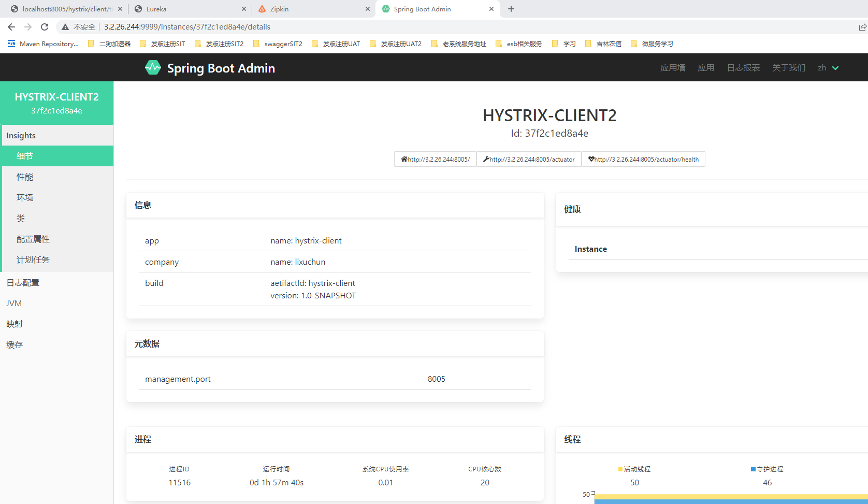868x504 pixels.
Task: Open 映射 in the sidebar
Action: tap(56, 324)
